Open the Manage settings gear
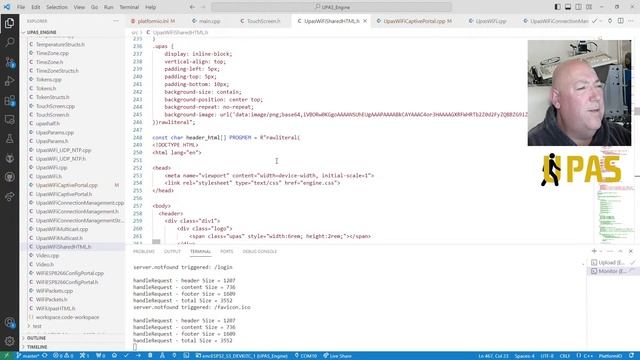The width and height of the screenshot is (640, 360). point(9,341)
